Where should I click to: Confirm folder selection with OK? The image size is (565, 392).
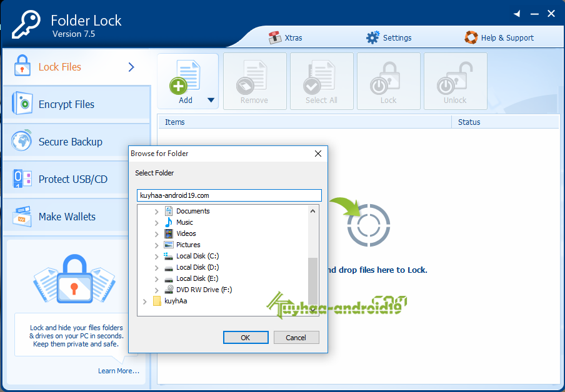click(x=246, y=338)
